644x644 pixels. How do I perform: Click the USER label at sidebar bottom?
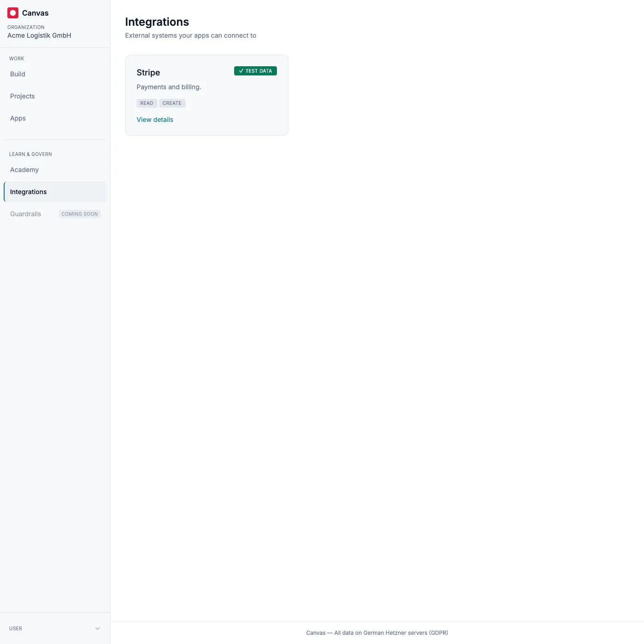click(x=16, y=628)
